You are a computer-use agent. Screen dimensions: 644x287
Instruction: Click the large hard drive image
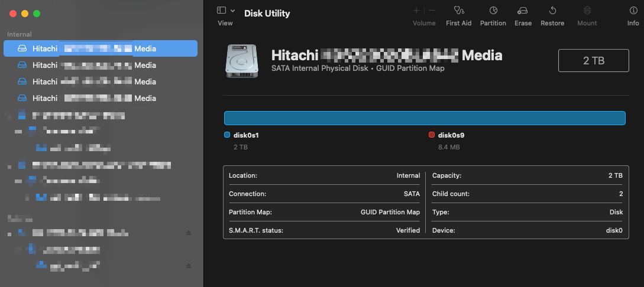click(242, 61)
